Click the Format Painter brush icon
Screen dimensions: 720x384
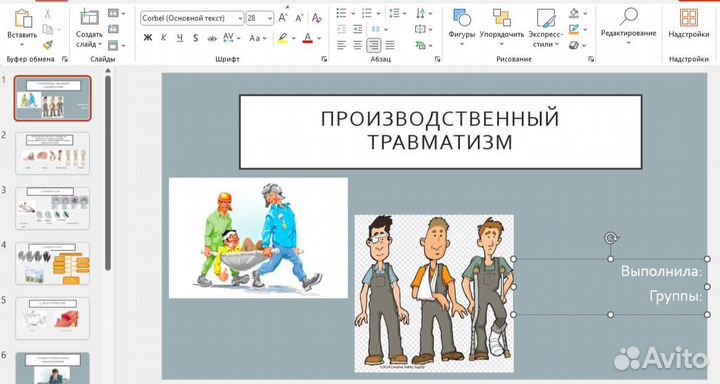[x=47, y=45]
